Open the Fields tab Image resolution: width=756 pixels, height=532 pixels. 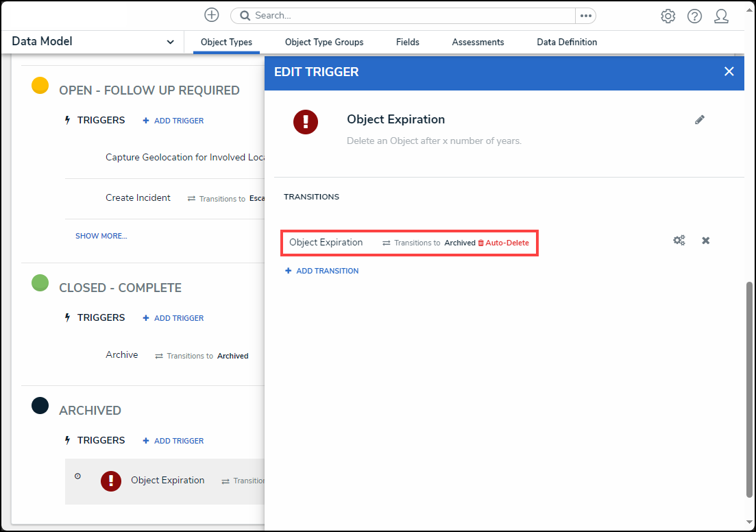coord(407,43)
